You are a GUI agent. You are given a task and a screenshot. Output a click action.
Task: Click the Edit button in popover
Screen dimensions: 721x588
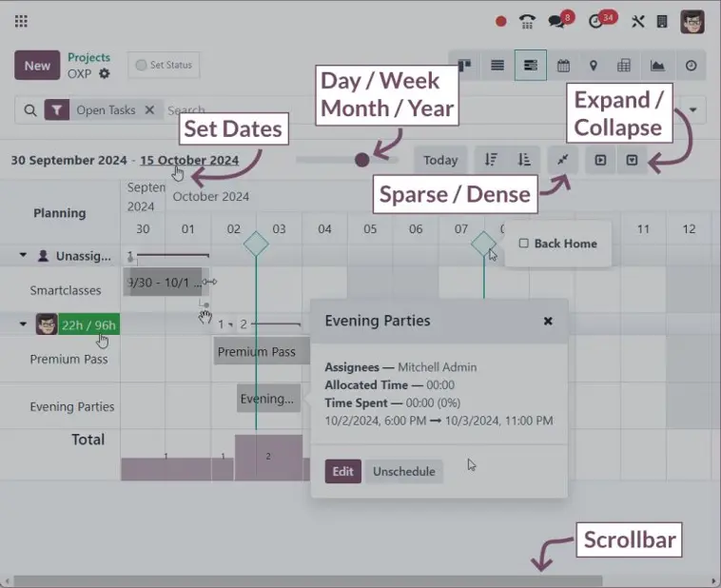(342, 472)
